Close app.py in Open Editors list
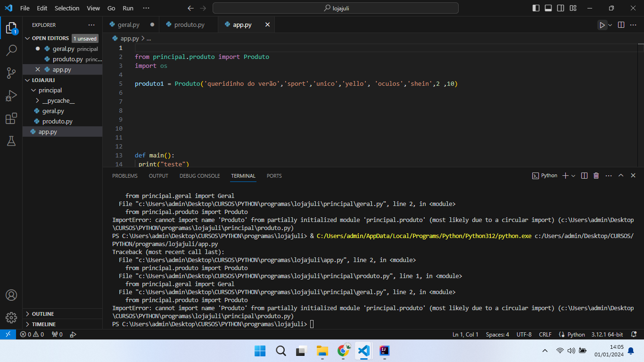Screen dimensions: 644x362 pyautogui.click(x=38, y=70)
